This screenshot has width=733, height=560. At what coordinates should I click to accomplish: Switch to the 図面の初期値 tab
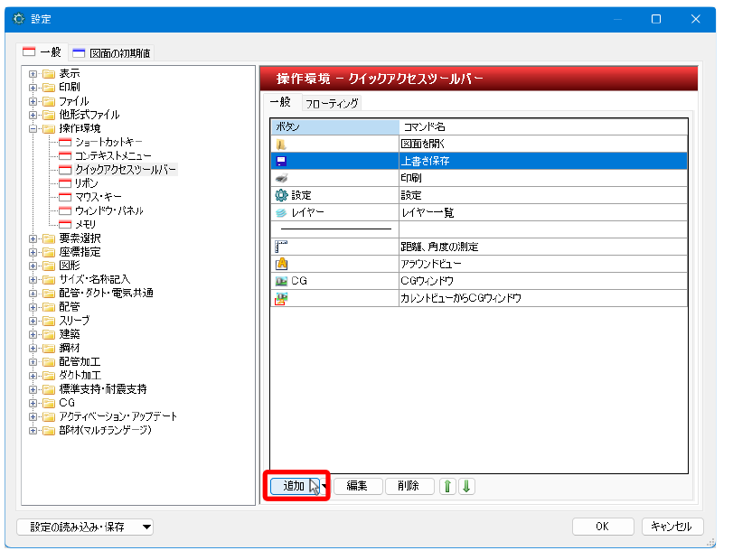(111, 53)
